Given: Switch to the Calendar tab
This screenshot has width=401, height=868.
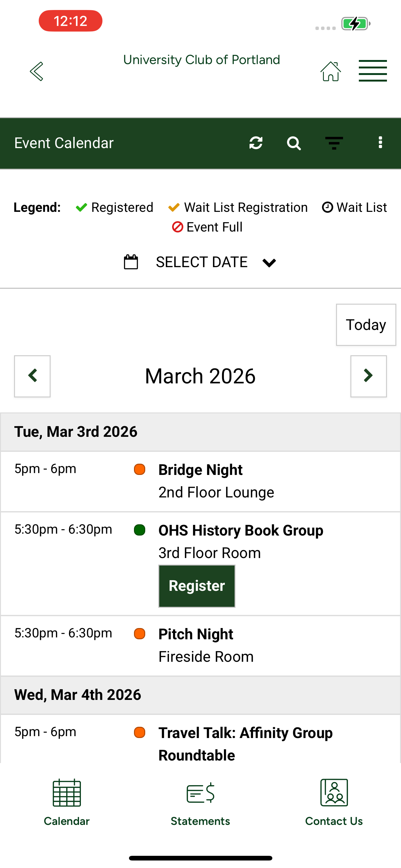Looking at the screenshot, I should click(67, 803).
